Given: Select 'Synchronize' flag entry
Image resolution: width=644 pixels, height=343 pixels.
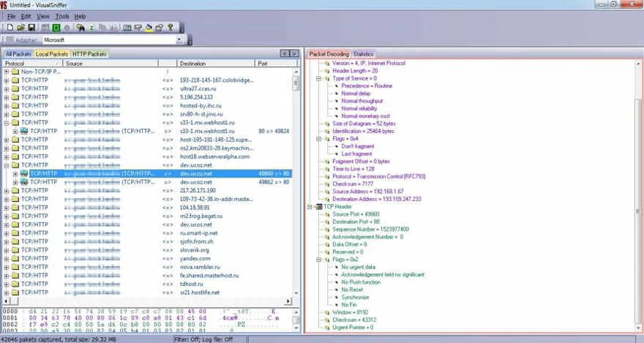Looking at the screenshot, I should [x=355, y=297].
